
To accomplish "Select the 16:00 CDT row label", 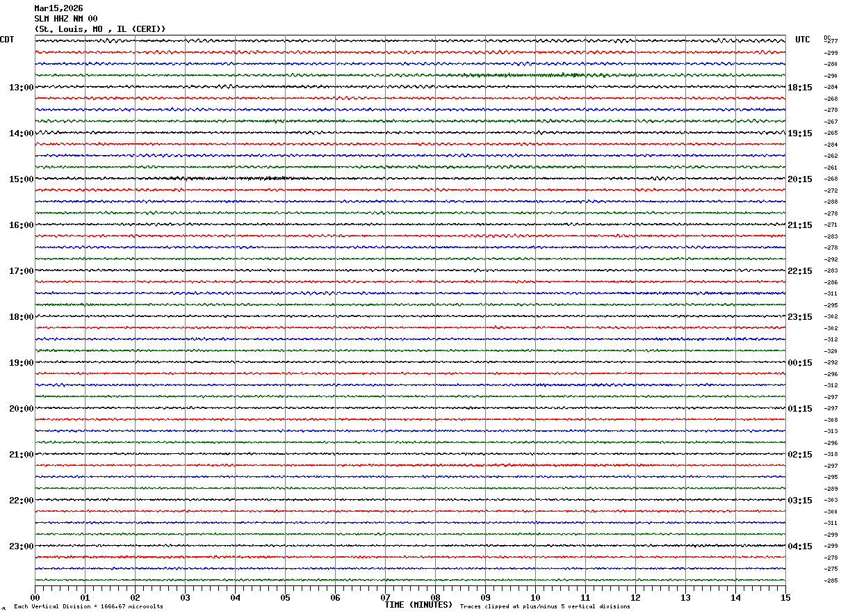I will (x=21, y=225).
